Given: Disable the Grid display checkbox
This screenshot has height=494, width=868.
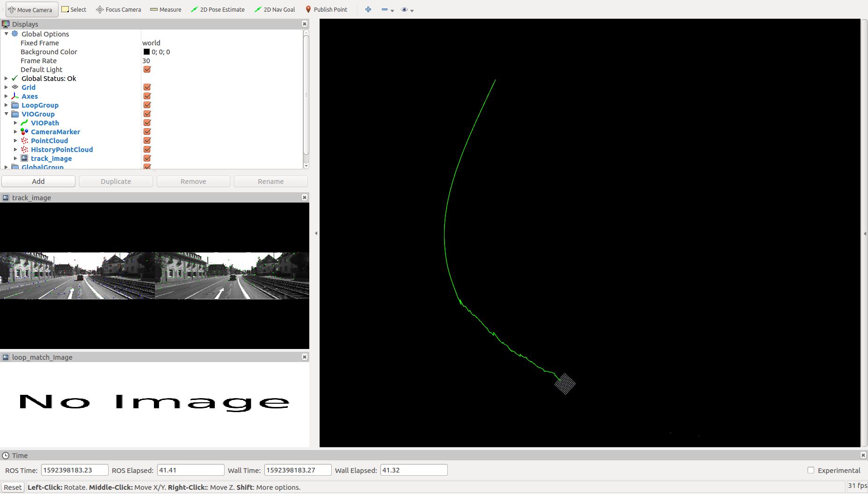Looking at the screenshot, I should (147, 87).
